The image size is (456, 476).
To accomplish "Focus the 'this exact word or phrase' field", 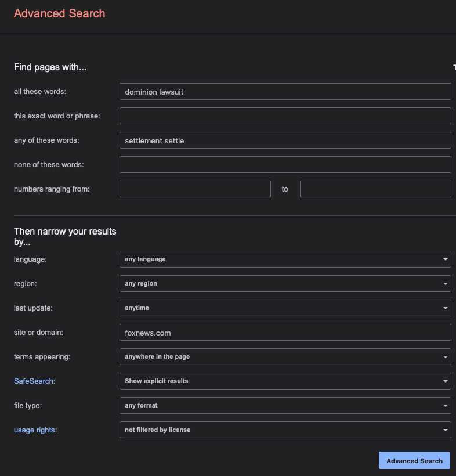I will [285, 116].
